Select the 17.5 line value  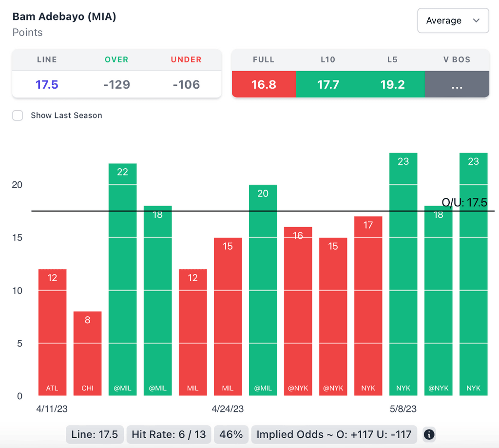tap(47, 85)
